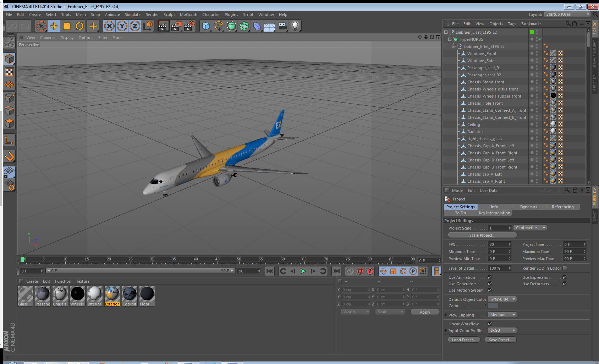Viewport: 599px width, 364px height.
Task: Open the spline pen tool icon
Action: point(219,26)
